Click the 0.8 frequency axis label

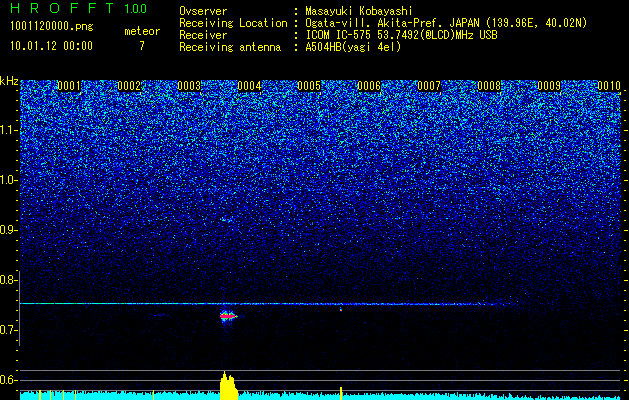tap(9, 280)
